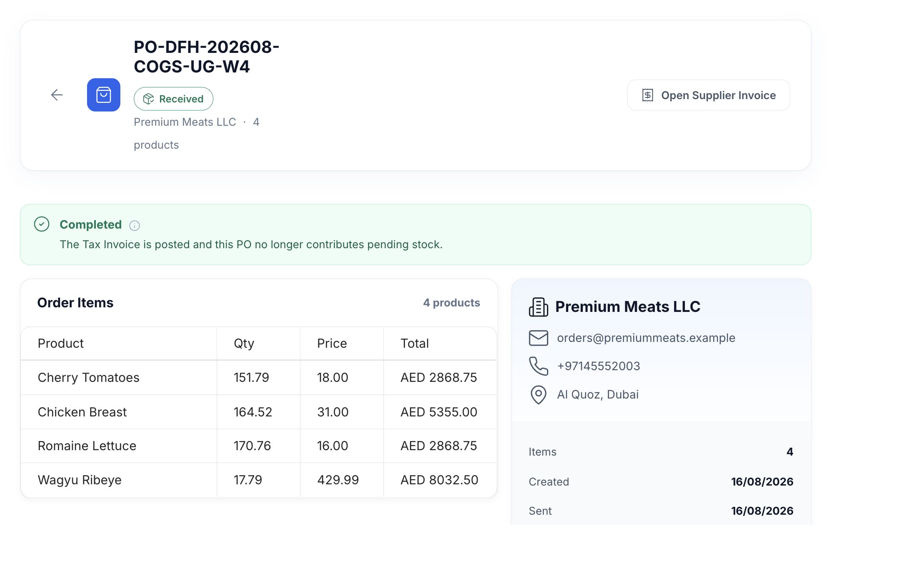This screenshot has height=583, width=924.
Task: Click the Received status badge
Action: (173, 99)
